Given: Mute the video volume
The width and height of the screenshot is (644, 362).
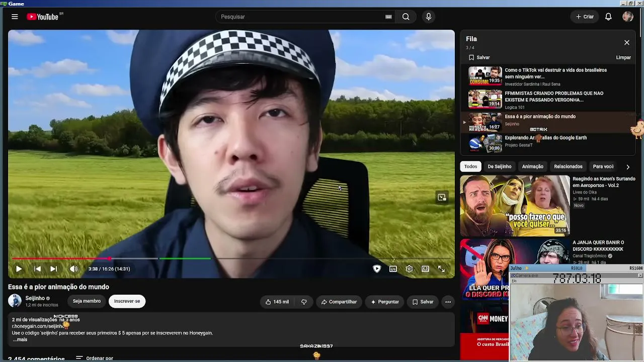Looking at the screenshot, I should pos(74,269).
